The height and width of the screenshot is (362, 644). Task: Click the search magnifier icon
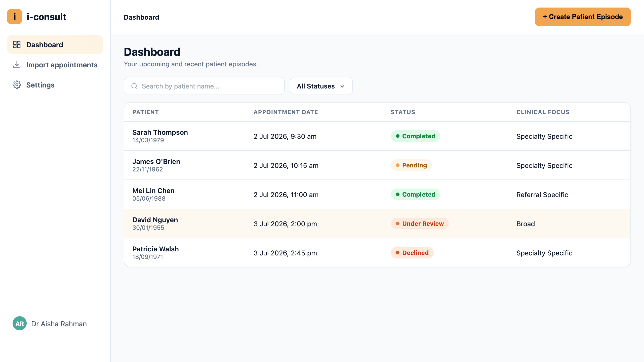[x=134, y=86]
